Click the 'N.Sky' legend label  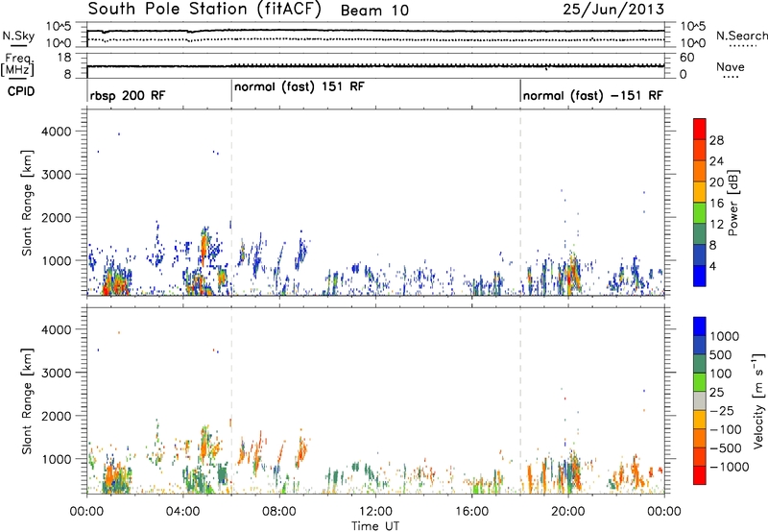tap(18, 36)
